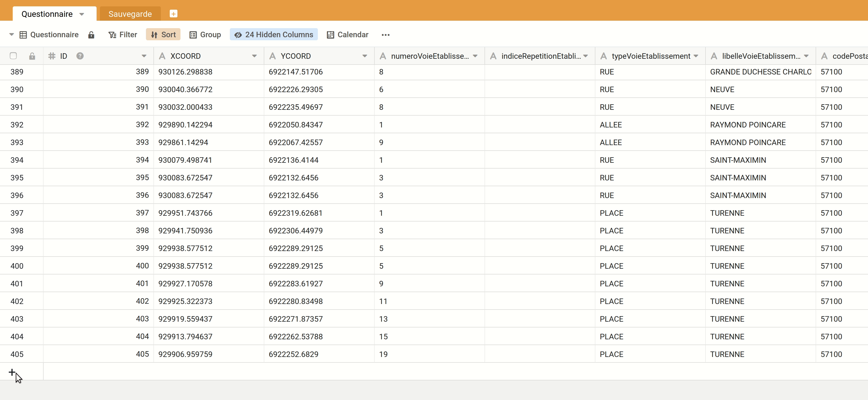Click the Calendar view icon
The width and height of the screenshot is (868, 400).
[330, 34]
